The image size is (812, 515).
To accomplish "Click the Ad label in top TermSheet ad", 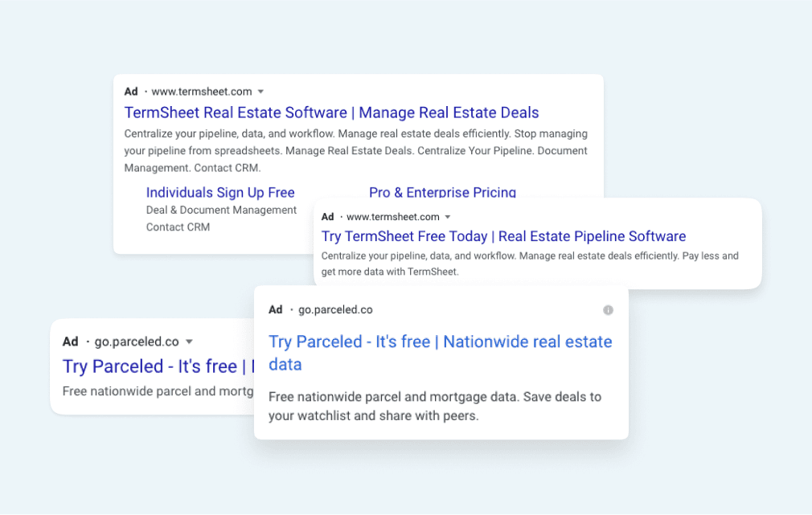I will point(131,92).
